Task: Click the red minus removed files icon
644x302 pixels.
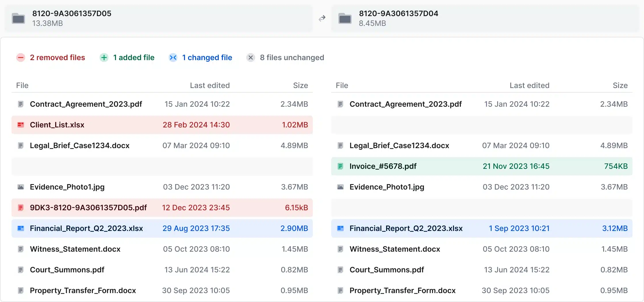Action: (21, 58)
